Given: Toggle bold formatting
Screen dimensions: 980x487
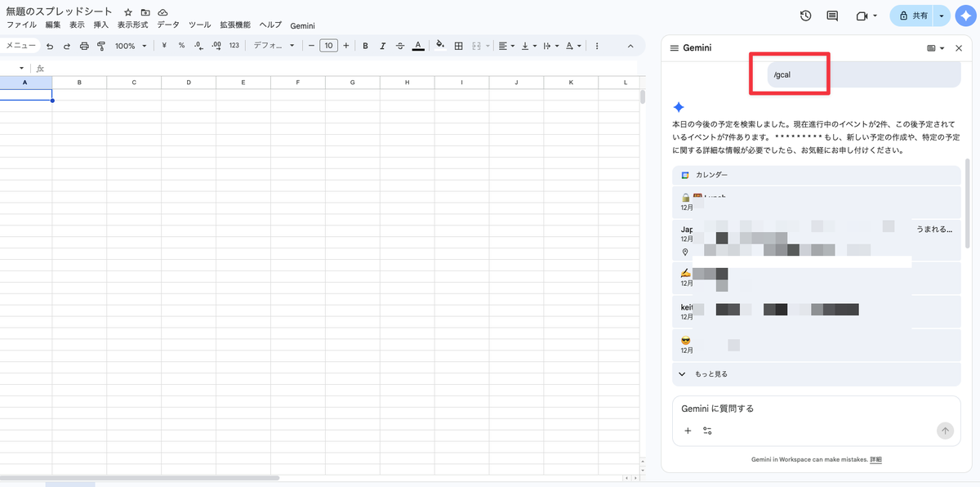Looking at the screenshot, I should click(x=365, y=46).
